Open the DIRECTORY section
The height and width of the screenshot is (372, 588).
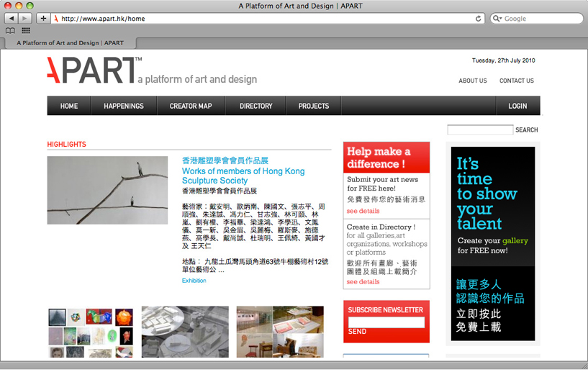[x=255, y=106]
